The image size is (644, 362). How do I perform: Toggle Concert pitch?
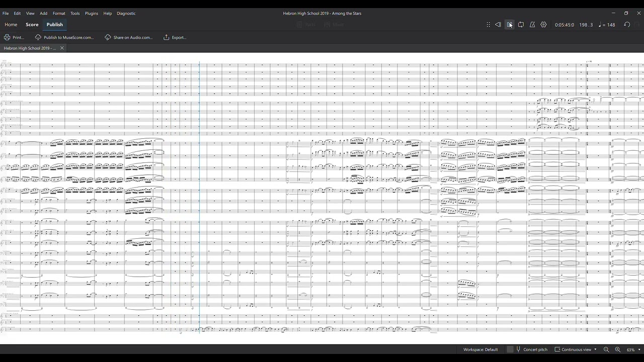(x=531, y=349)
